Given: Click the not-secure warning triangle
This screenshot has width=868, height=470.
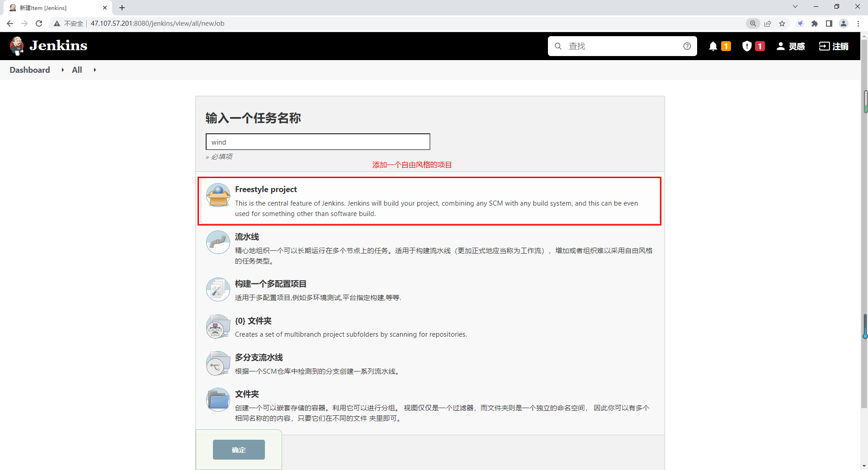Looking at the screenshot, I should click(x=57, y=23).
